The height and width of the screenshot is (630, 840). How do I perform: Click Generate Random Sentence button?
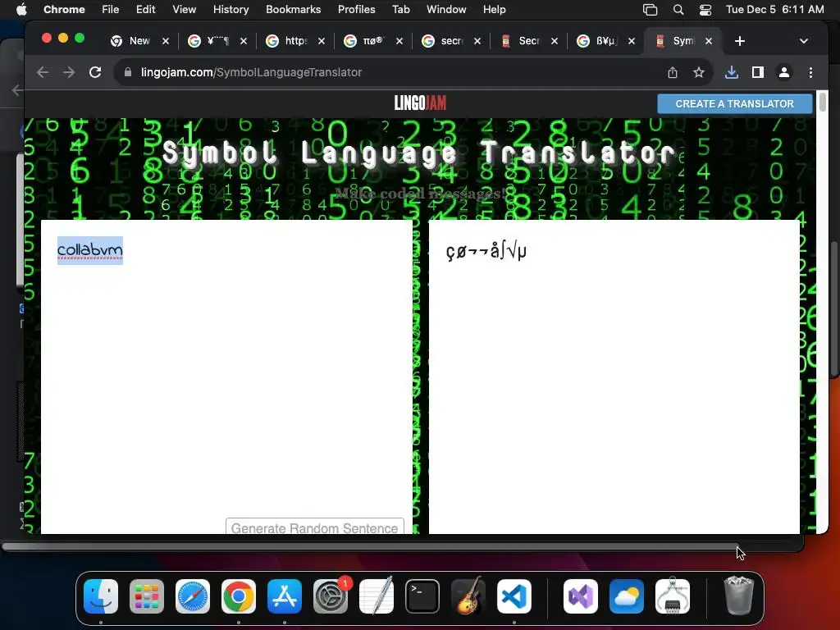click(314, 527)
